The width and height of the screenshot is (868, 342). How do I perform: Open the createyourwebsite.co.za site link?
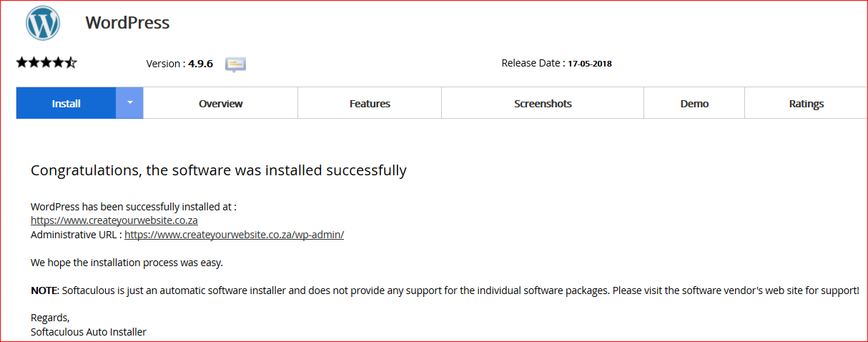pyautogui.click(x=114, y=220)
